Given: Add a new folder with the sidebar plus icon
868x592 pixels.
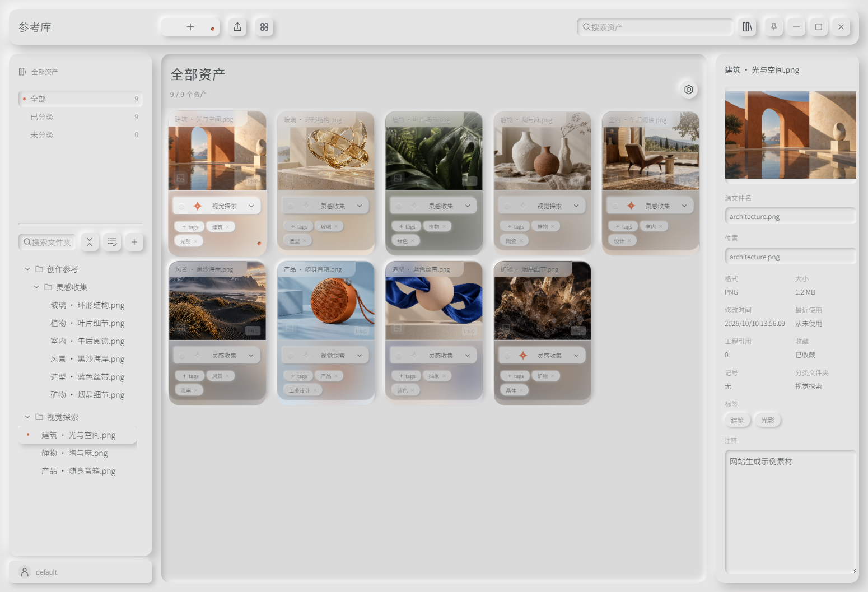Looking at the screenshot, I should point(134,242).
